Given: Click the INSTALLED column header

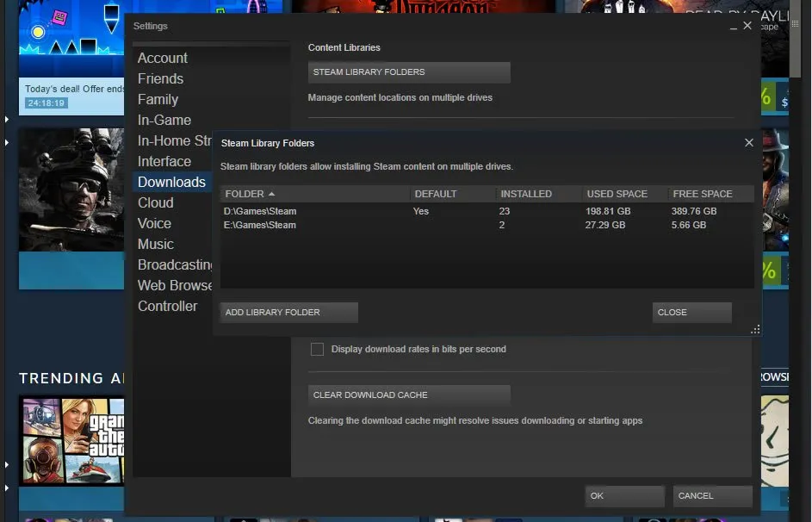Looking at the screenshot, I should click(x=538, y=194).
